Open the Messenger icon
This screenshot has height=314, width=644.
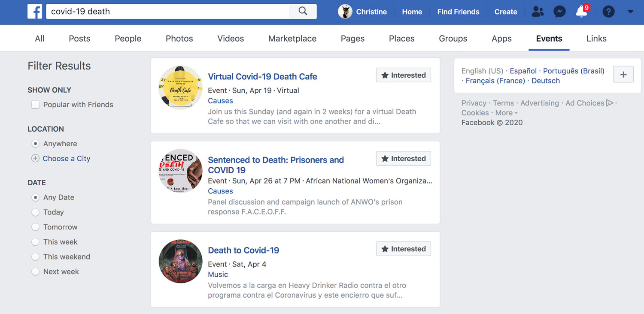[x=559, y=12]
